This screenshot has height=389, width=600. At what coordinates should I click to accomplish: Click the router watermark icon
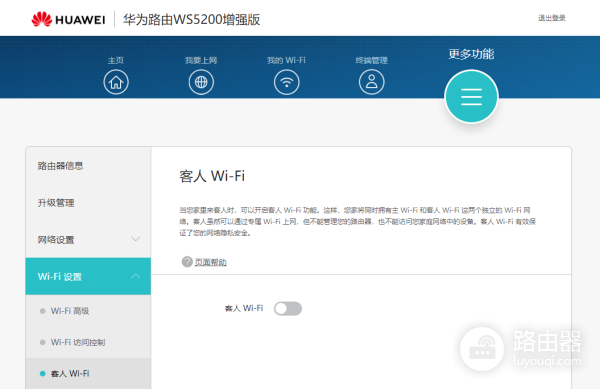[x=482, y=349]
